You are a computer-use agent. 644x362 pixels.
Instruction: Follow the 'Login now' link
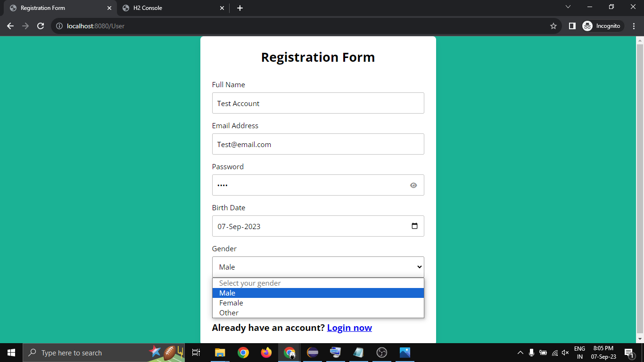349,328
